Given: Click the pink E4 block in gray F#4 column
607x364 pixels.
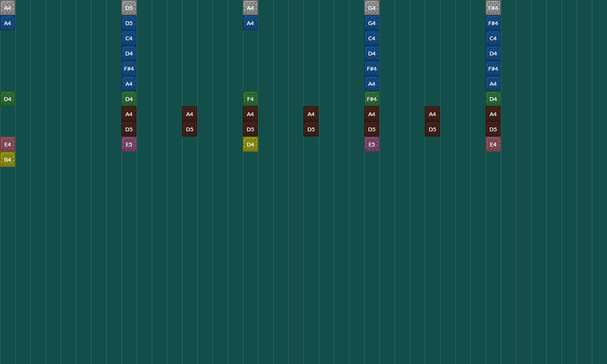Looking at the screenshot, I should (x=493, y=145).
